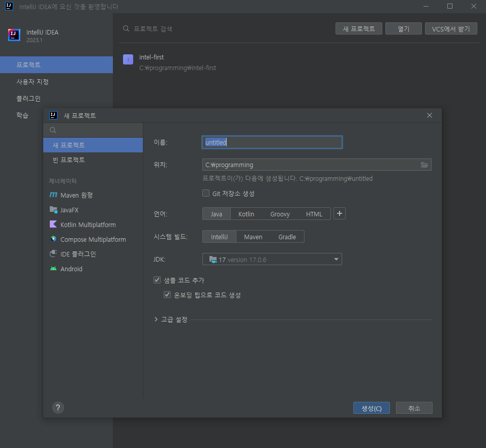
Task: Click the VCS에서 받기 button
Action: (450, 29)
